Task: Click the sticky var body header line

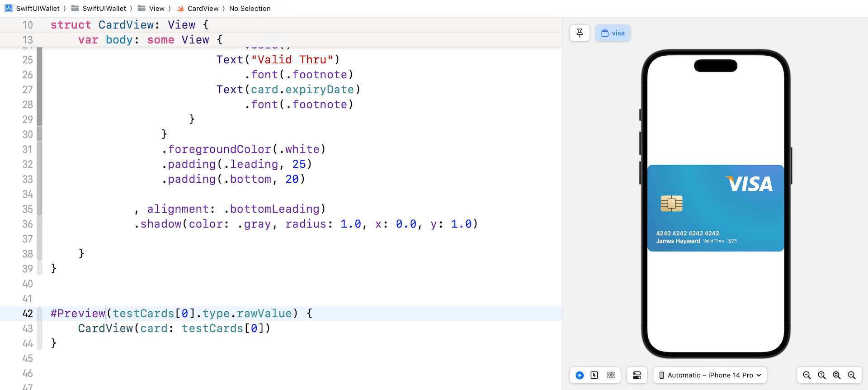Action: click(281, 40)
